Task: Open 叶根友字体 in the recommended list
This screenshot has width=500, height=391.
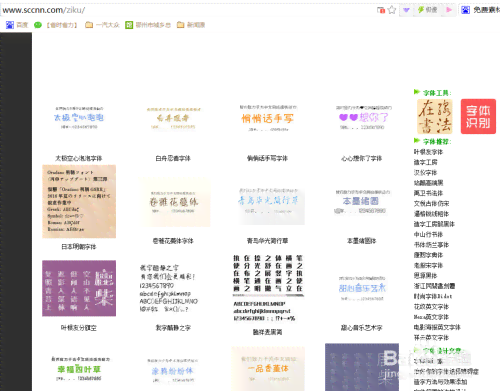Action: [428, 152]
